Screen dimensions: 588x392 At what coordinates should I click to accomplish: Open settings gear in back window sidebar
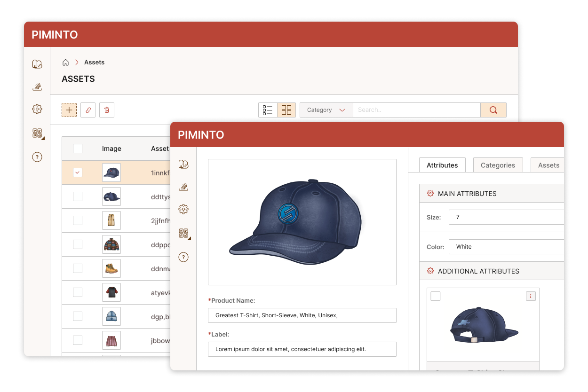click(37, 109)
